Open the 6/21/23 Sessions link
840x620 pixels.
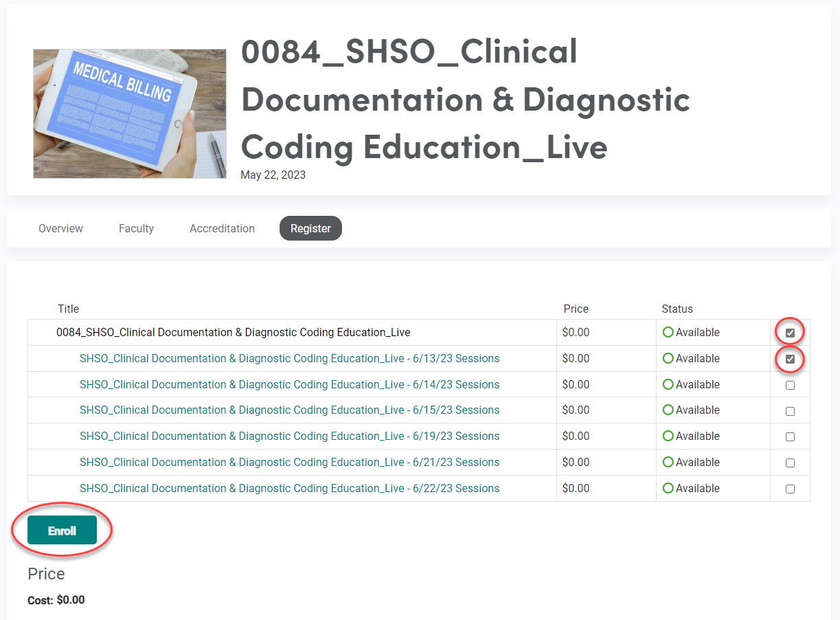(x=289, y=462)
